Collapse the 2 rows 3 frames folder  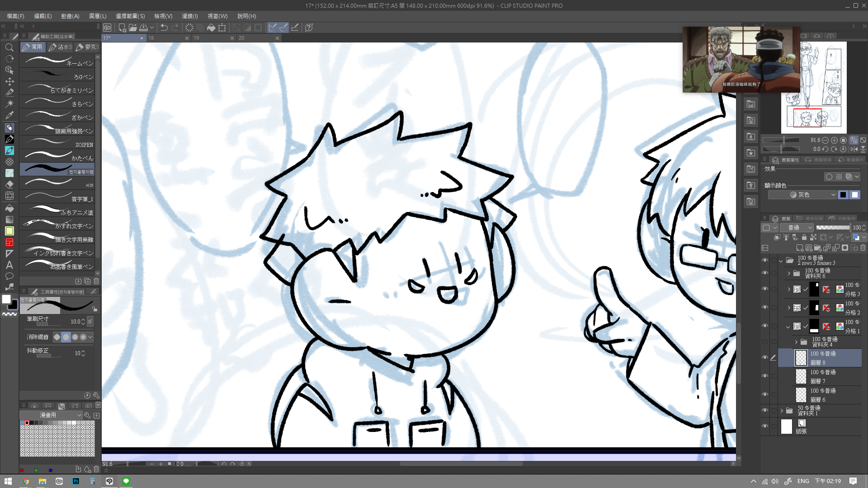781,261
